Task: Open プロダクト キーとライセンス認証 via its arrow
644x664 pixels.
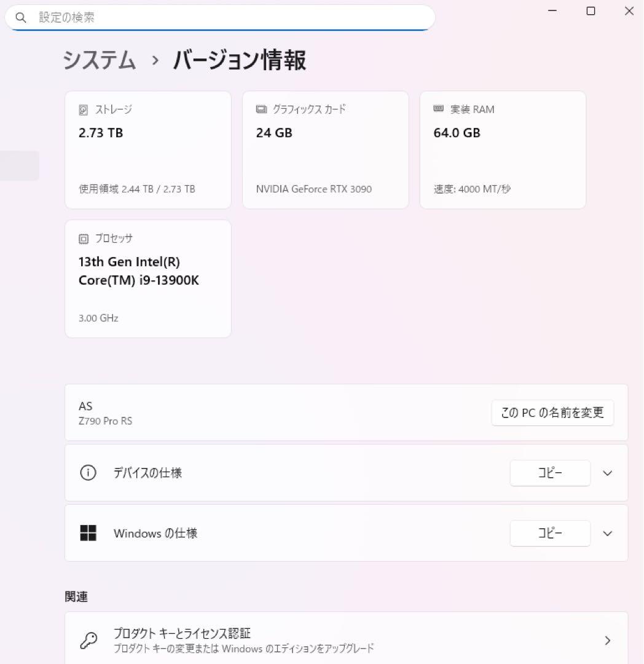Action: click(607, 639)
